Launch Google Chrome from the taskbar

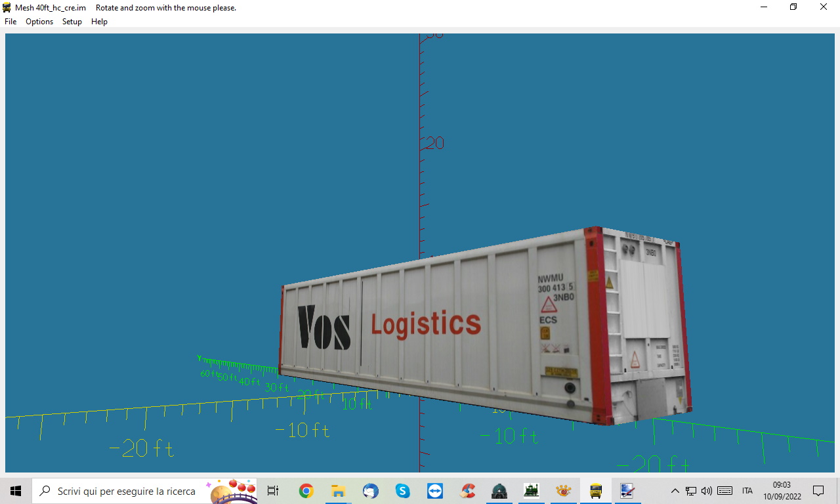[x=306, y=491]
